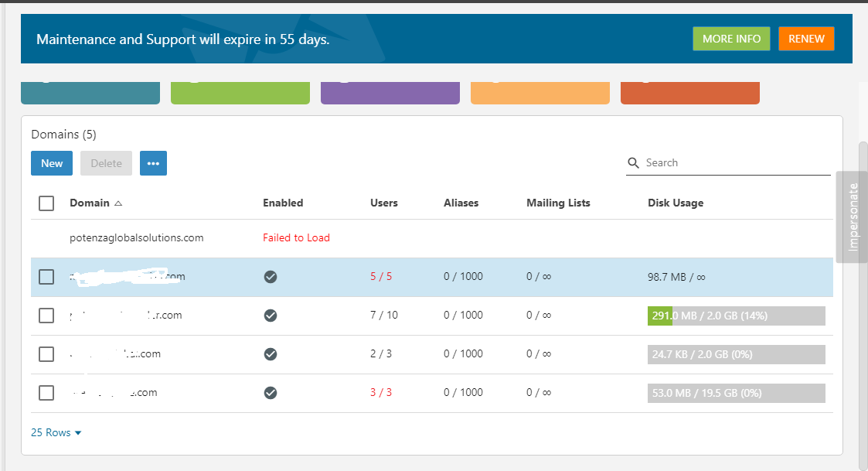The width and height of the screenshot is (868, 471).
Task: Tick checkbox for the 53.0 MB domain
Action: tap(46, 393)
